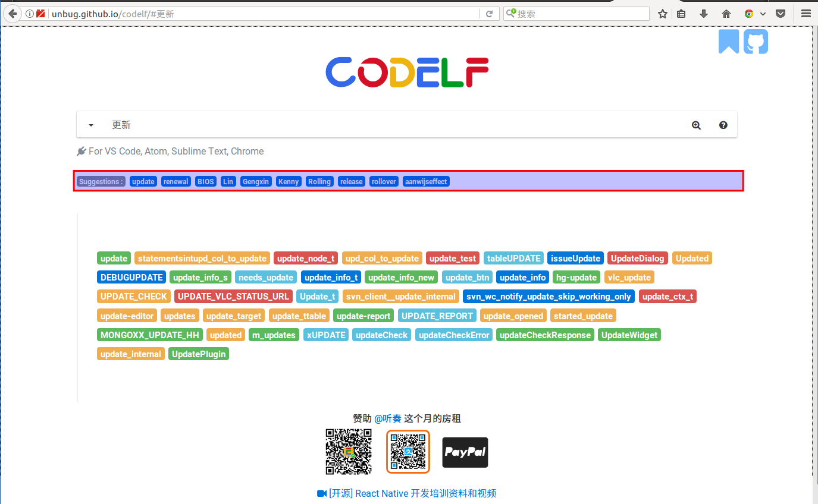Screen dimensions: 818x504
Task: Click the help question mark icon
Action: tap(723, 125)
